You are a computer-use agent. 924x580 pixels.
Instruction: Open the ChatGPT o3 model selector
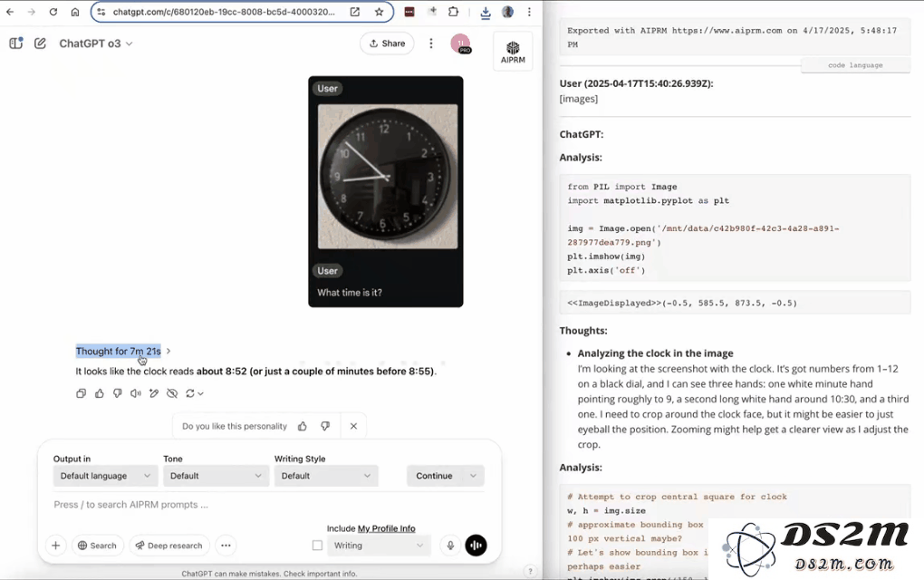click(x=95, y=43)
